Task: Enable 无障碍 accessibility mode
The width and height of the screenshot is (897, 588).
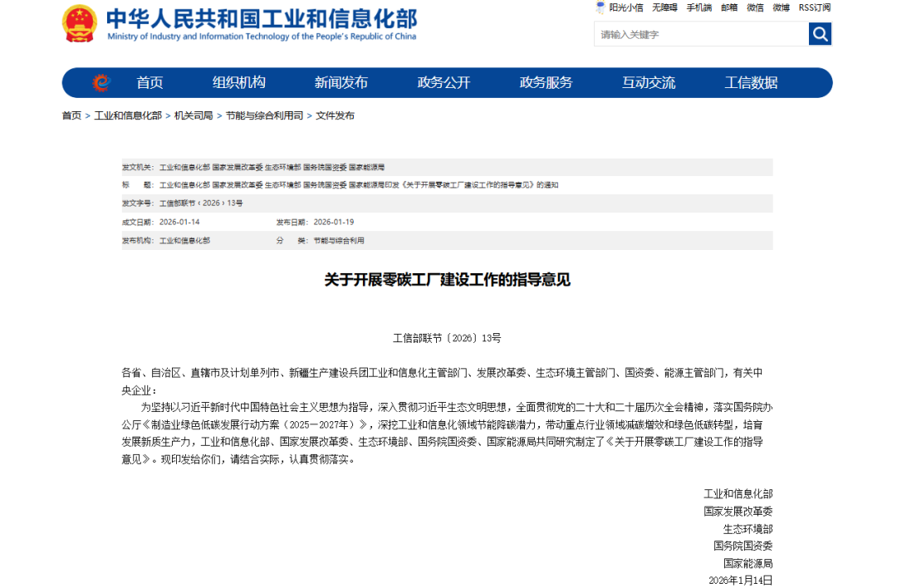Action: pos(664,7)
